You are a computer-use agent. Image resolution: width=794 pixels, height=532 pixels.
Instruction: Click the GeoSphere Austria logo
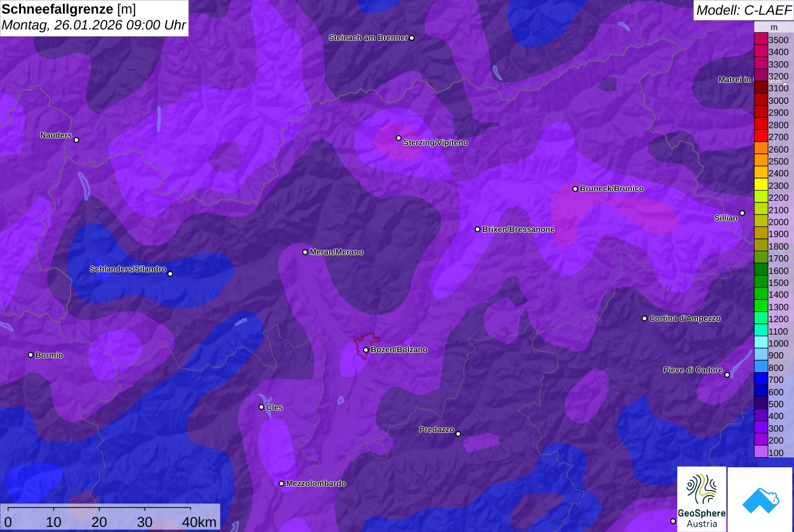(702, 499)
